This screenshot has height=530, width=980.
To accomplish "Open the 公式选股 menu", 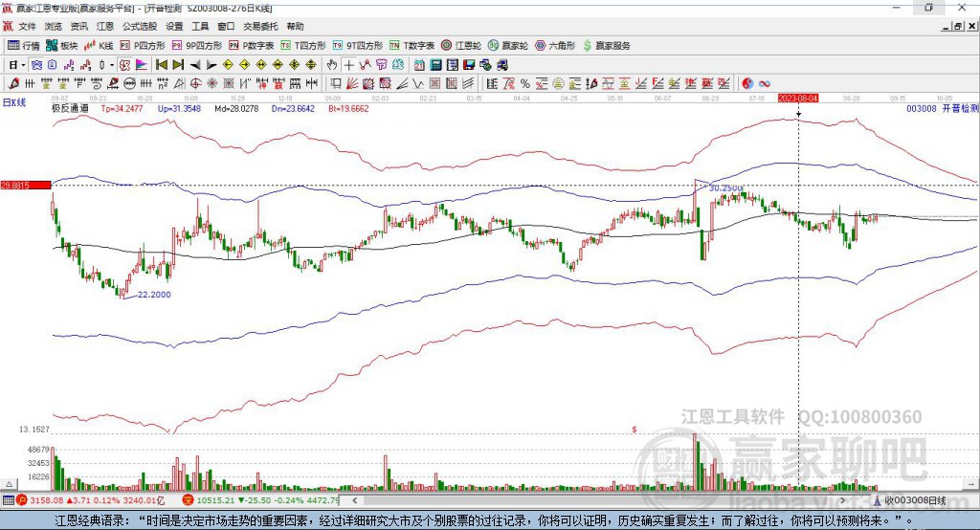I will 140,26.
